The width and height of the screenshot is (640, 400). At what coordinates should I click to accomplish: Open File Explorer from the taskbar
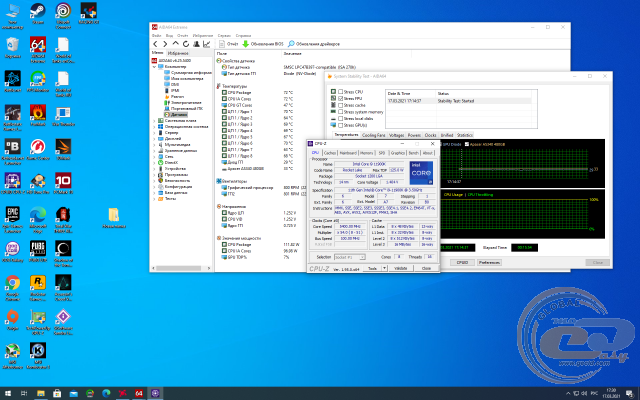click(x=40, y=393)
